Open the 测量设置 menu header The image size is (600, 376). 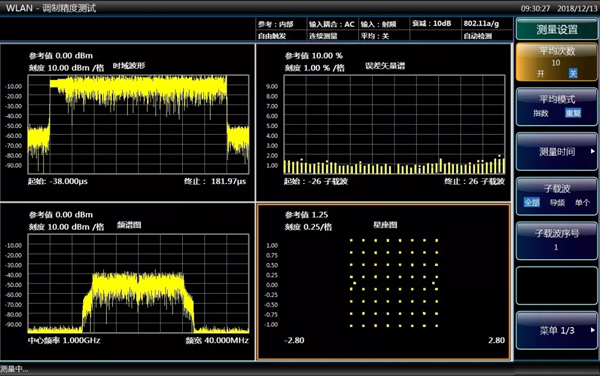coord(557,29)
